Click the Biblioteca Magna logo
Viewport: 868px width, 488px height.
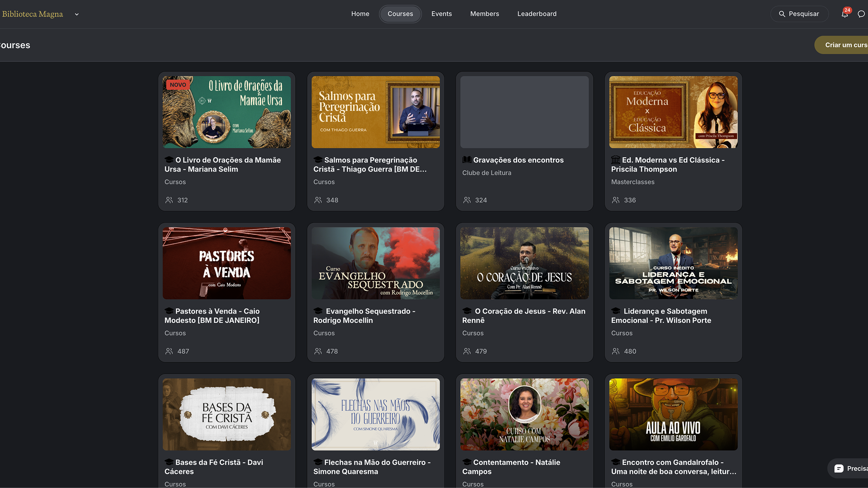pos(33,14)
